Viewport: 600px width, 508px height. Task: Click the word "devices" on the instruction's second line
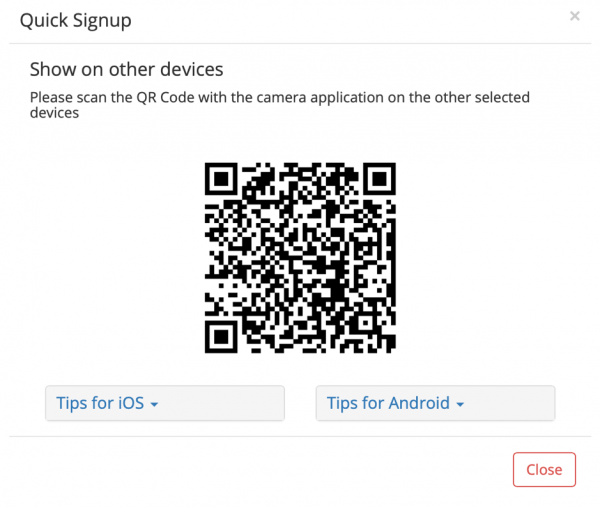pyautogui.click(x=54, y=114)
